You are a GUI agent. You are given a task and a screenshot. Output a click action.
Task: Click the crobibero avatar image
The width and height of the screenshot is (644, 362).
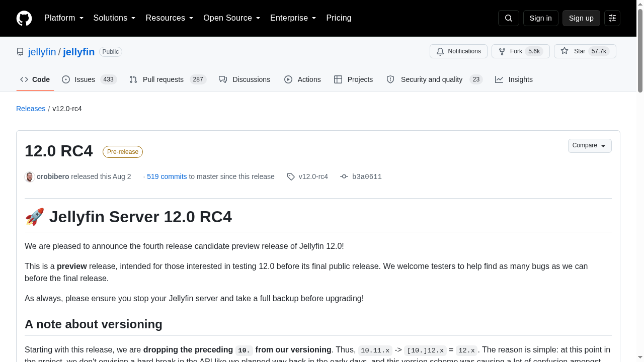(30, 177)
